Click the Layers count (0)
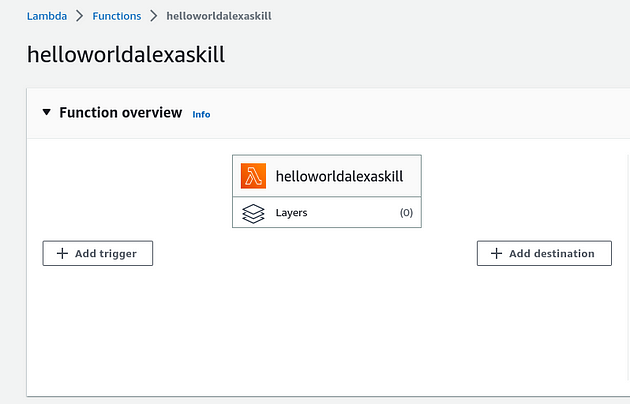The height and width of the screenshot is (404, 630). tap(406, 212)
